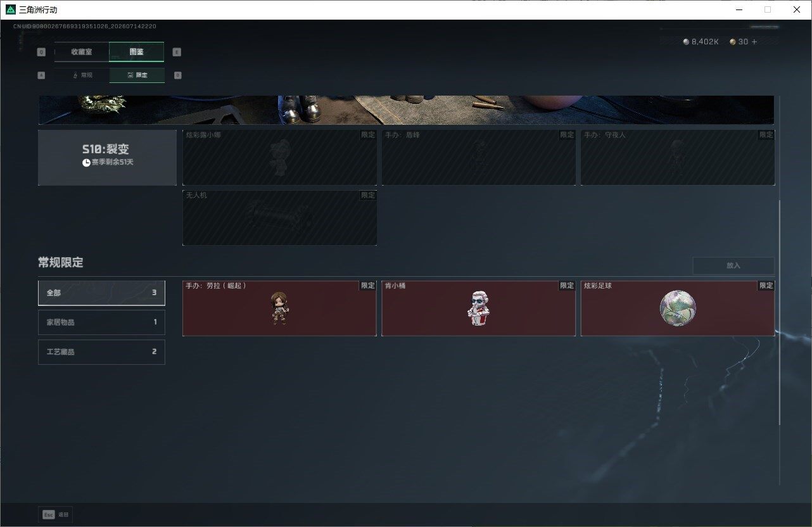Screen dimensions: 812x527
Task: Filter by 家居物品 category
Action: (101, 322)
